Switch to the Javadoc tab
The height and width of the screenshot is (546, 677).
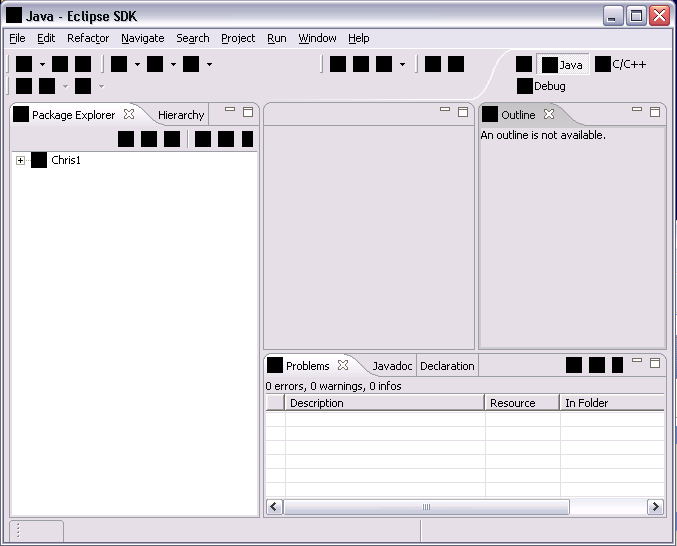click(392, 366)
